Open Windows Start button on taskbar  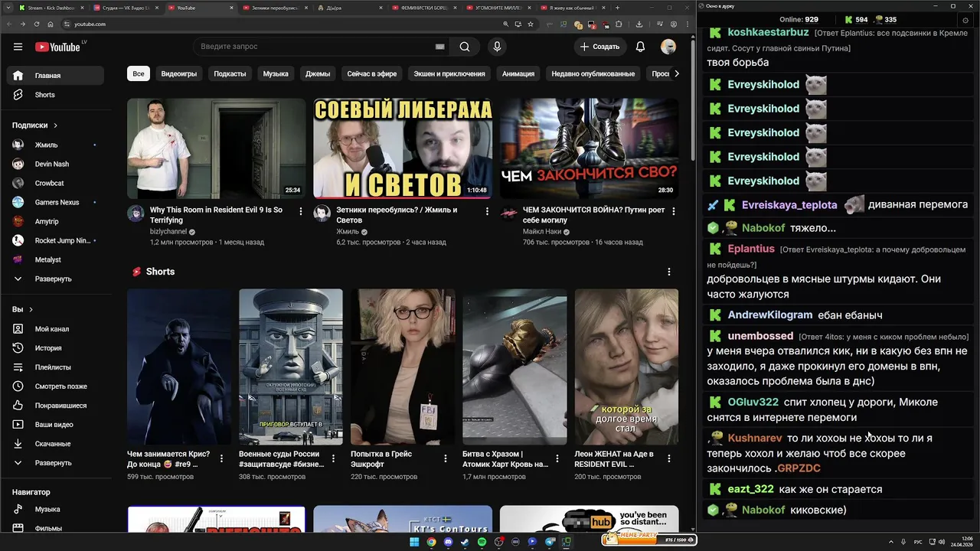[414, 542]
